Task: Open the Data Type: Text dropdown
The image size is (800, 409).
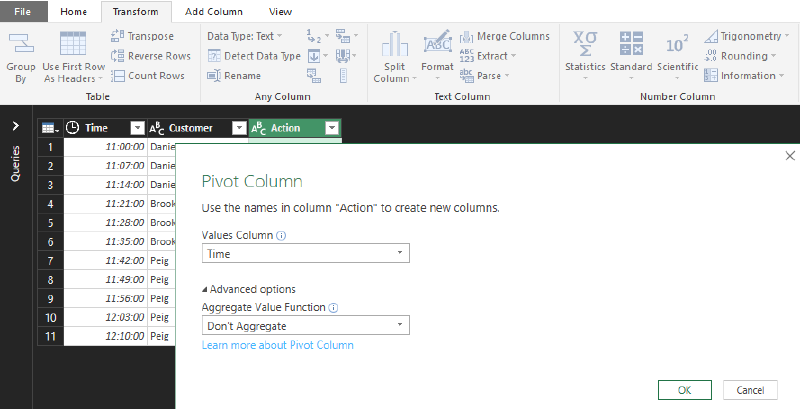Action: 244,36
